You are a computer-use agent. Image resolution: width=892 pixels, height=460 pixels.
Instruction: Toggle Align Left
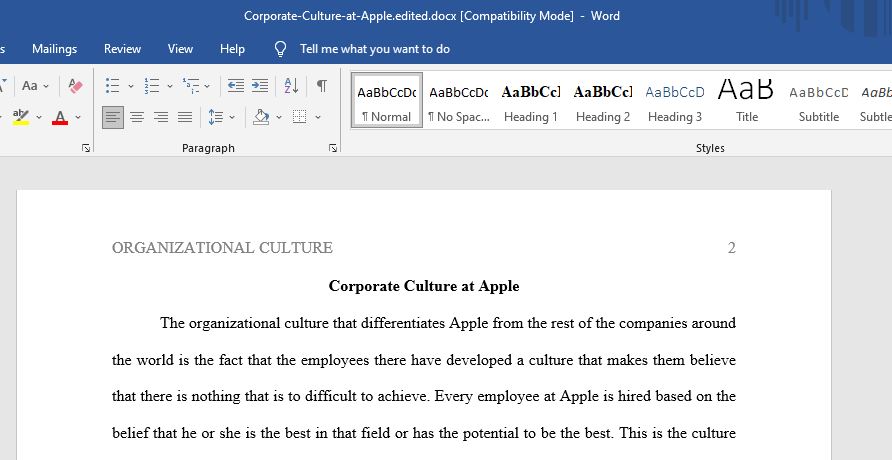tap(113, 117)
